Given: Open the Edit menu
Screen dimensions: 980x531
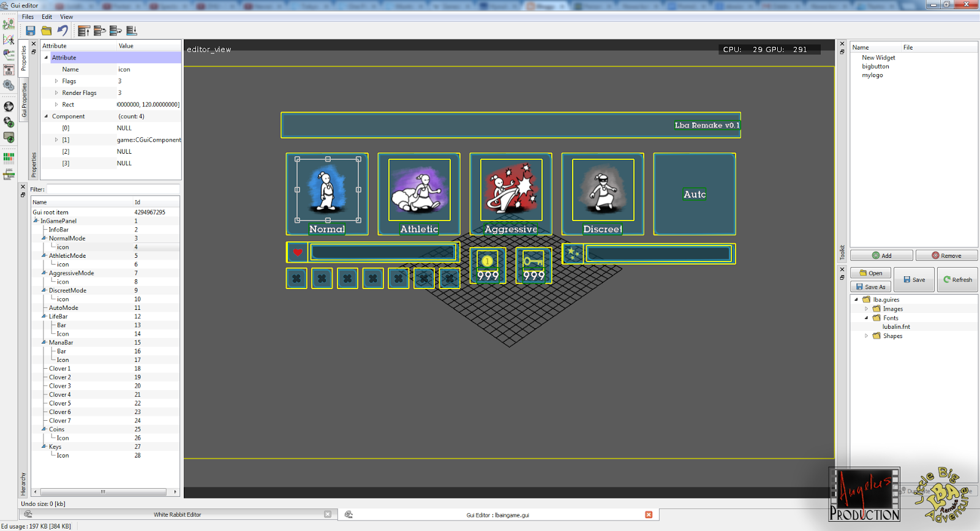Looking at the screenshot, I should (x=47, y=17).
